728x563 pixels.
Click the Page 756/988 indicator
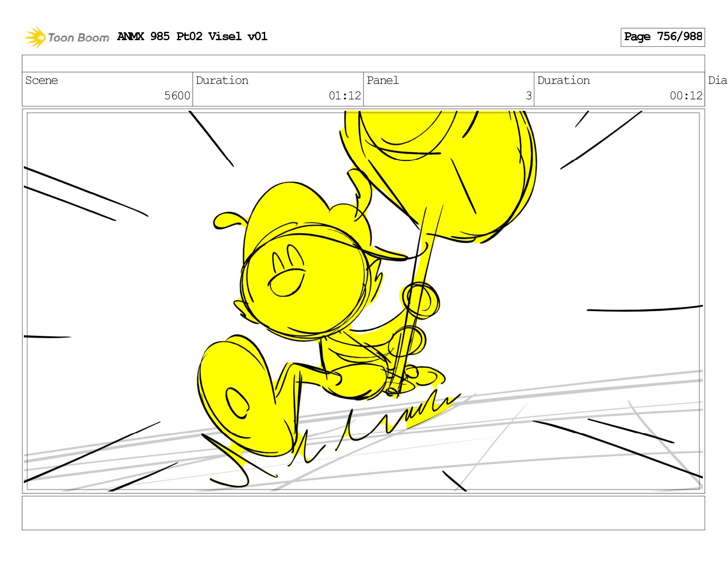click(x=663, y=37)
